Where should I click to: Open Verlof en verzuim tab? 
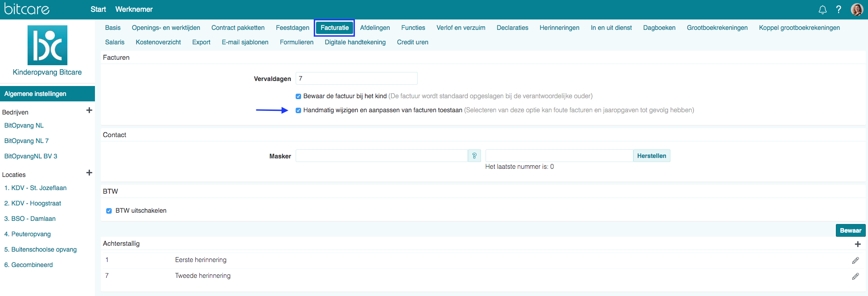tap(461, 28)
